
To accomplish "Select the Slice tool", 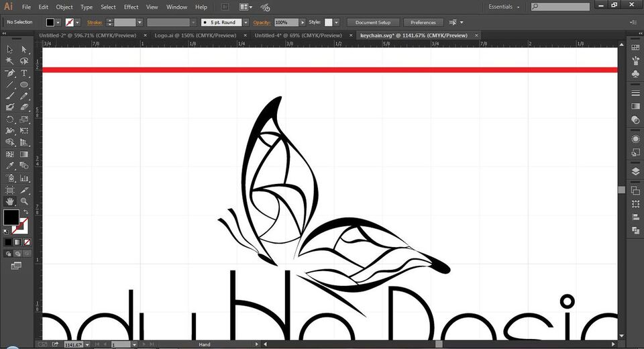I will coord(24,190).
